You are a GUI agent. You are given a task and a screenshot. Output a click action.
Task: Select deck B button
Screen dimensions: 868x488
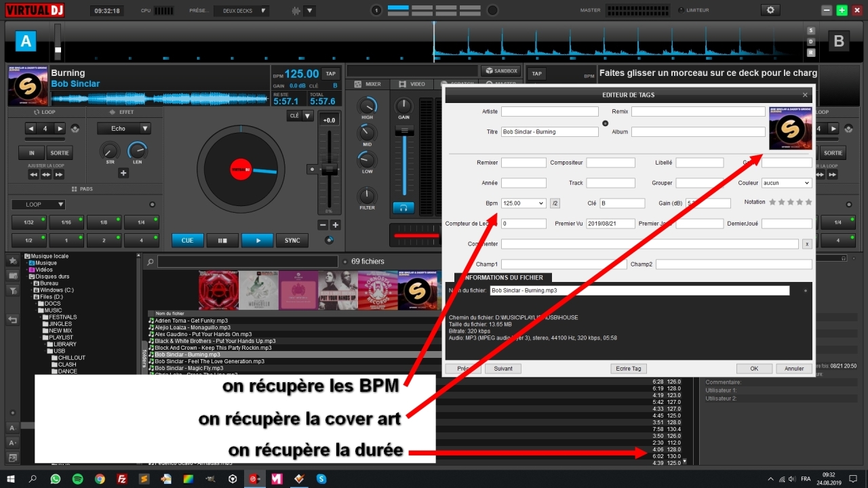[839, 41]
